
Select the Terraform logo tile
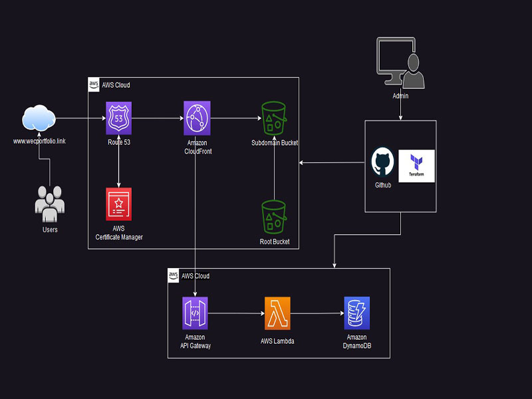[x=416, y=166]
